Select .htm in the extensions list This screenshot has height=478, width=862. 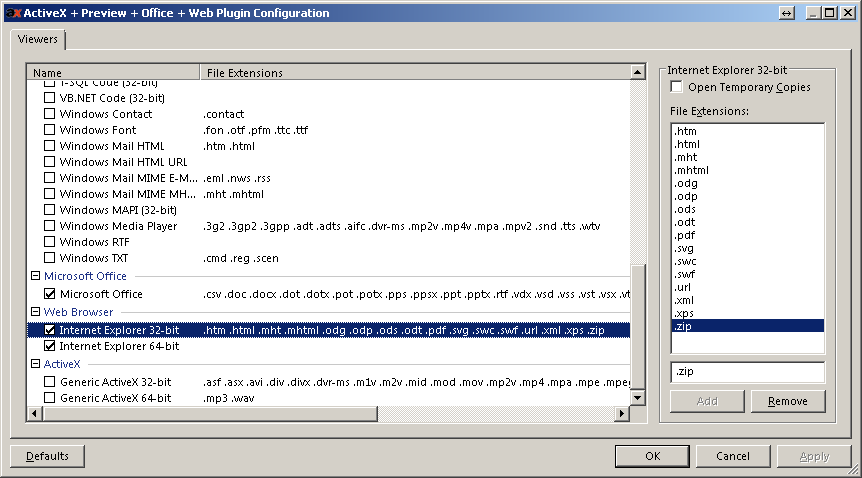point(748,131)
